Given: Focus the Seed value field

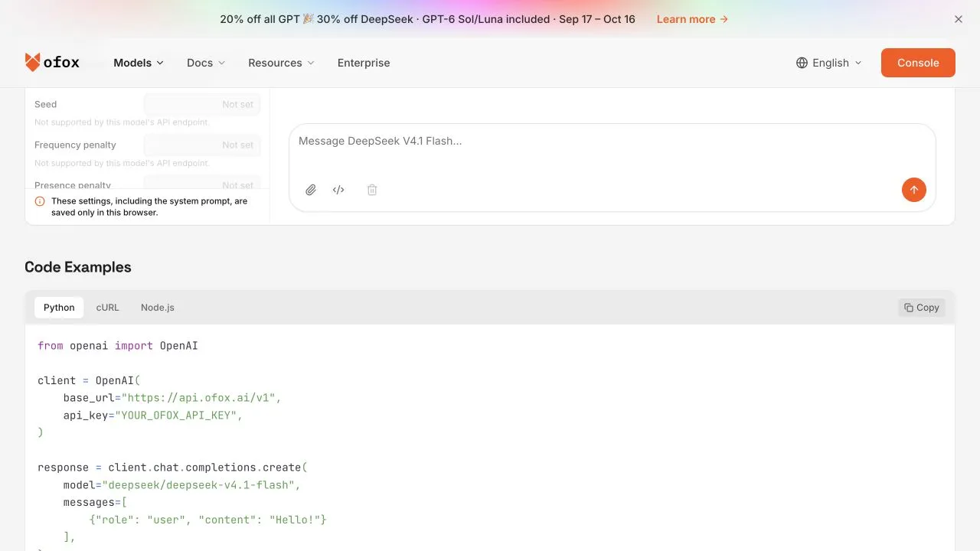Looking at the screenshot, I should 202,104.
